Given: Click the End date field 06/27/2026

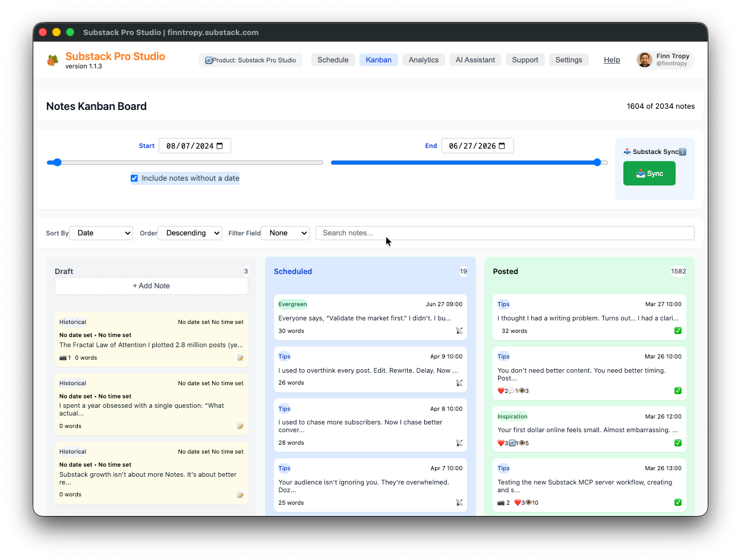Looking at the screenshot, I should 478,146.
